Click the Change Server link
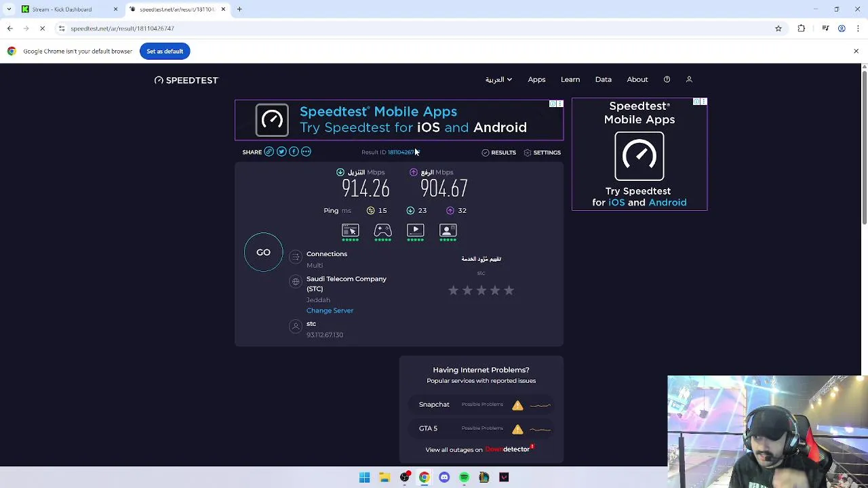This screenshot has height=488, width=868. tap(330, 310)
